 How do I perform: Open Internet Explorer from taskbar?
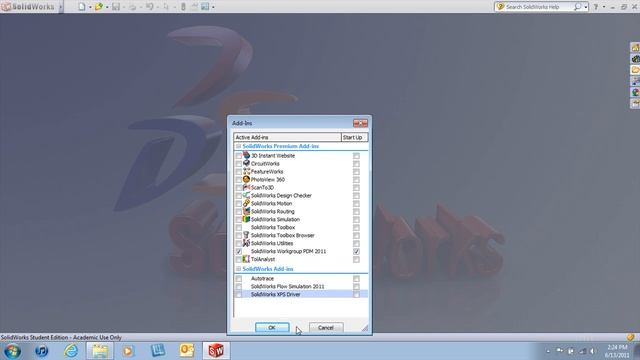(71, 351)
